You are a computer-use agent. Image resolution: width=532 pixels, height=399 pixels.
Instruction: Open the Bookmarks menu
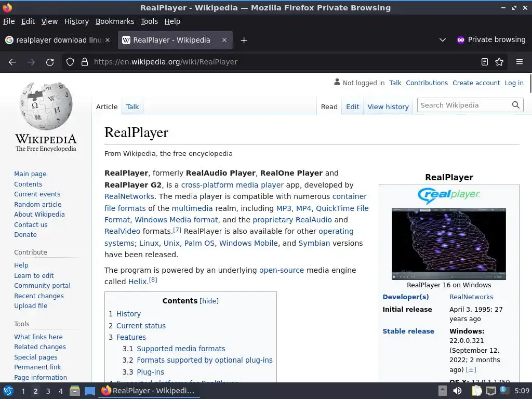115,21
